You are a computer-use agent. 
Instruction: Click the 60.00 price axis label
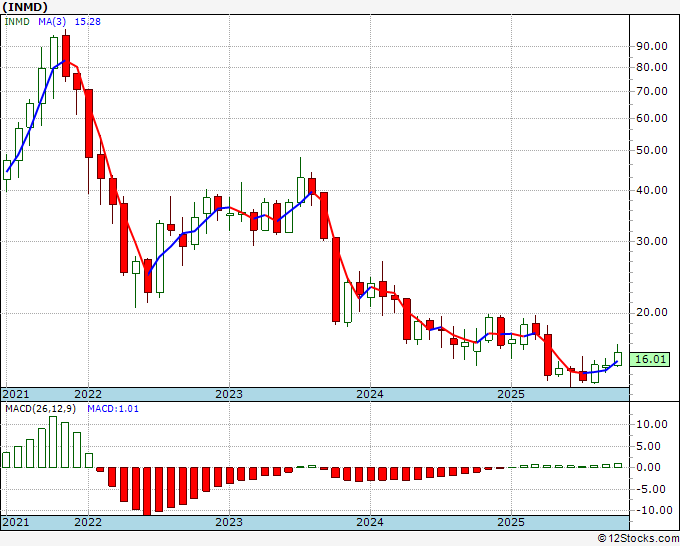651,118
